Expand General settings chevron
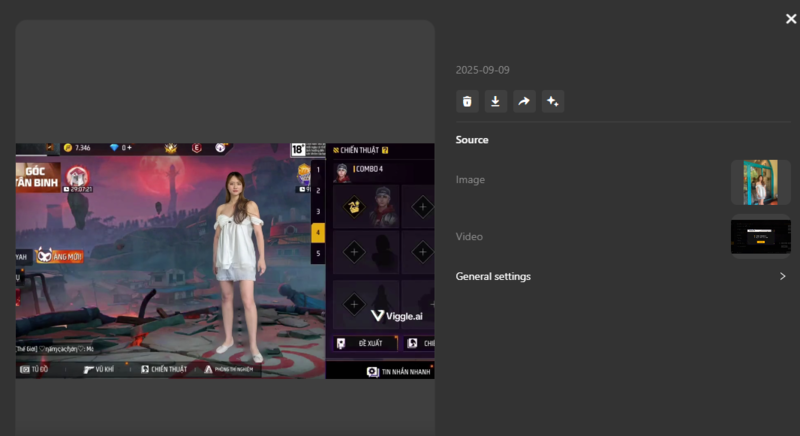 click(783, 276)
